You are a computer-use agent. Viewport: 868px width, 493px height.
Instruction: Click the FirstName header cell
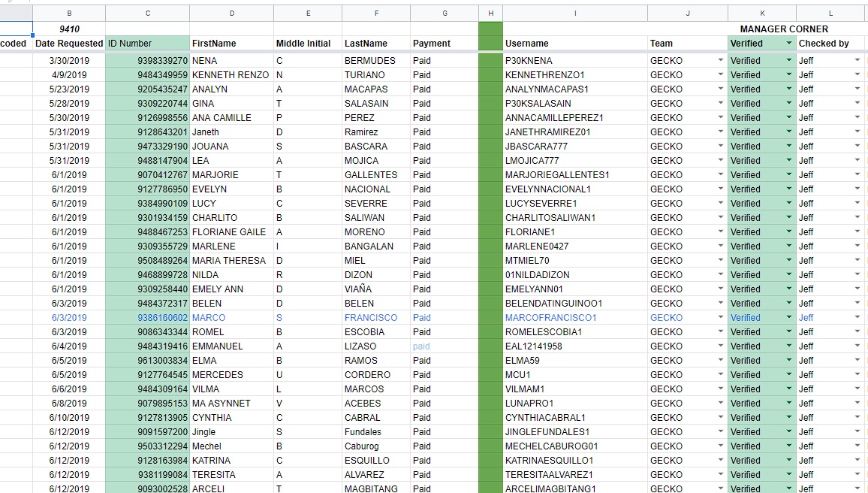[232, 43]
